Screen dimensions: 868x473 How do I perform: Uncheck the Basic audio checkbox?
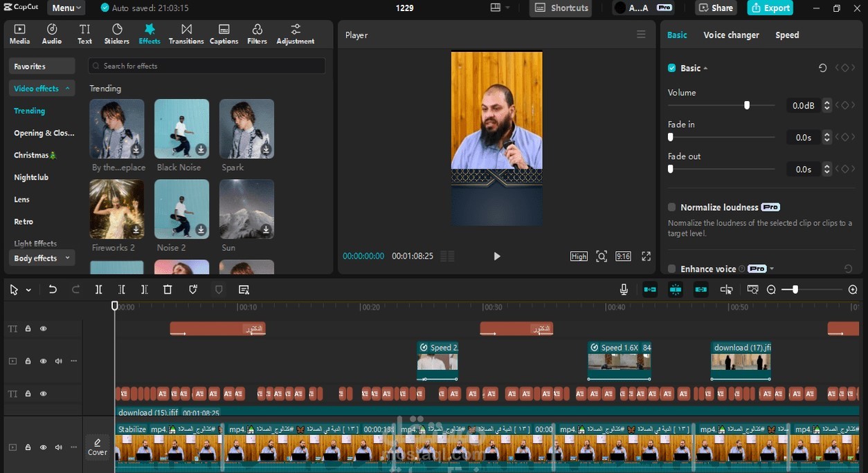click(671, 68)
